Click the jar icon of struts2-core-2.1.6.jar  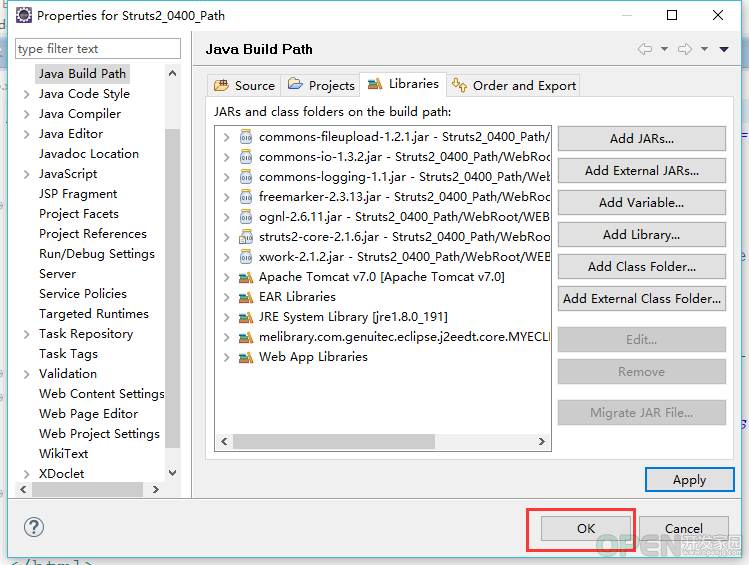(x=246, y=237)
